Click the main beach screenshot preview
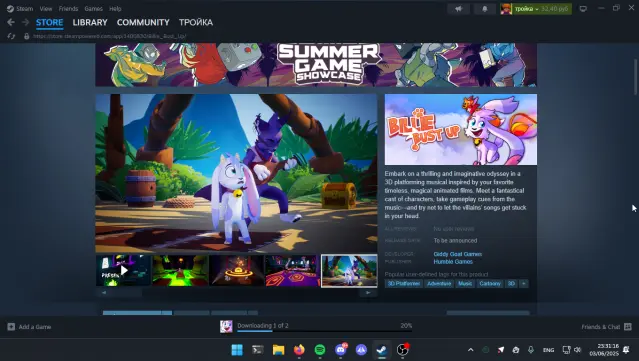This screenshot has width=639, height=361. [236, 173]
